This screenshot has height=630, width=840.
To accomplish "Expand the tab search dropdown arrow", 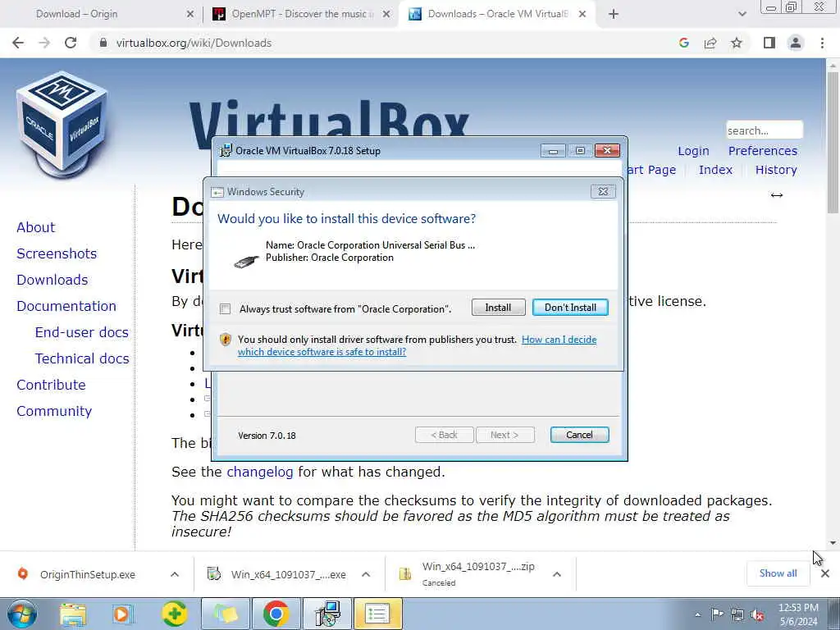I will point(742,14).
